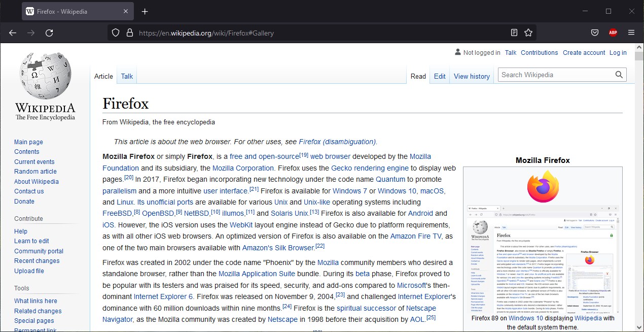The height and width of the screenshot is (332, 644).
Task: Switch to the Article tab
Action: point(103,76)
